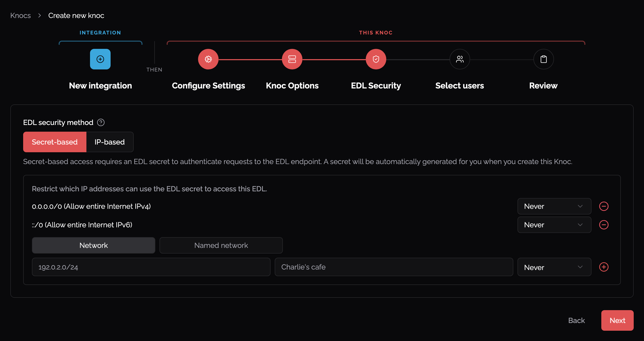Remove the ::/0 IPv6 network entry
The width and height of the screenshot is (644, 341).
pyautogui.click(x=604, y=225)
